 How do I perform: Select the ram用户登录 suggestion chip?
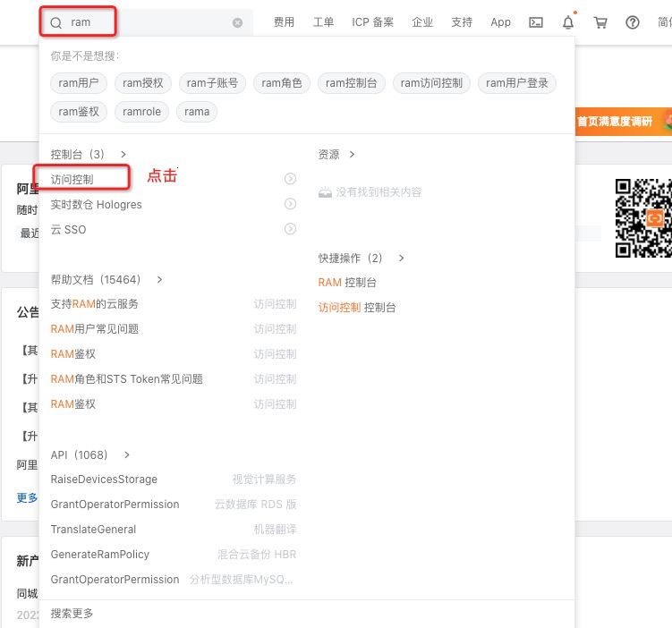tap(517, 82)
